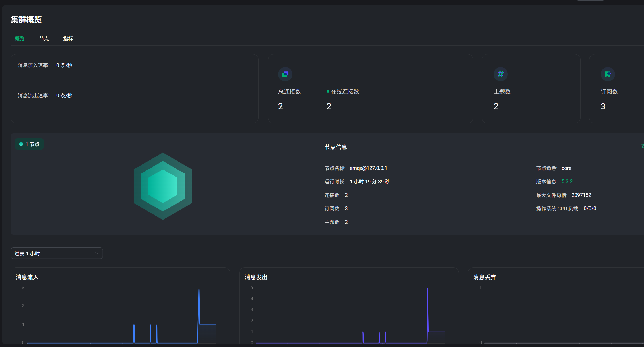Click the total connections icon
The height and width of the screenshot is (347, 644).
285,74
